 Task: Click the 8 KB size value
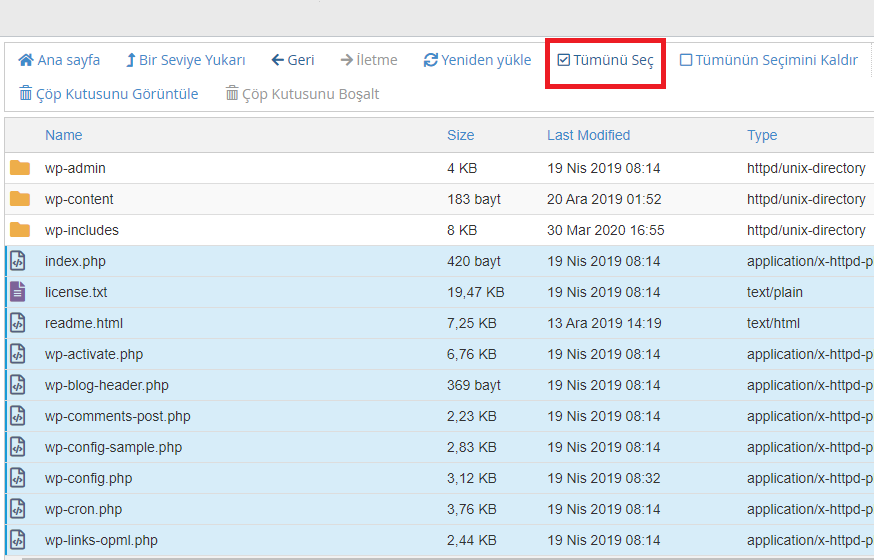point(462,230)
